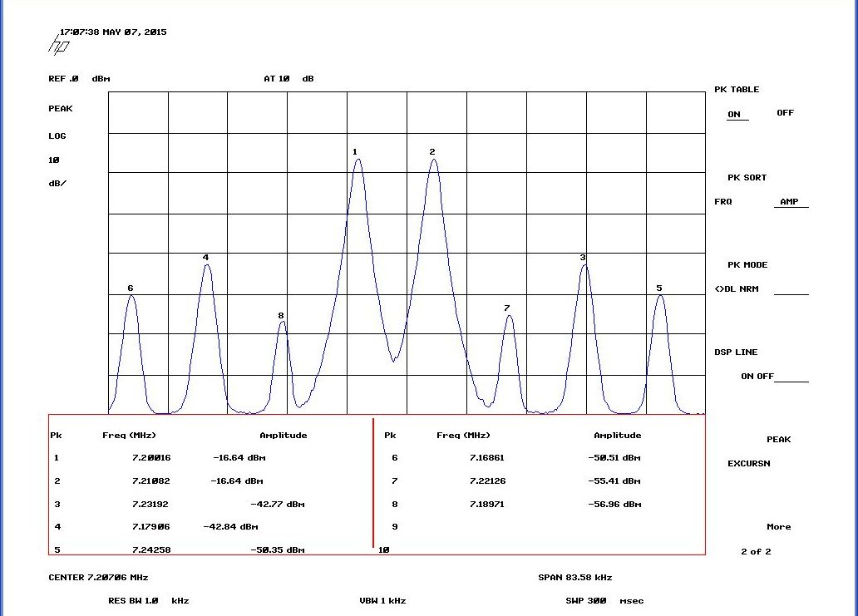Select the <>DL NRM mode option
858x616 pixels.
coord(736,289)
